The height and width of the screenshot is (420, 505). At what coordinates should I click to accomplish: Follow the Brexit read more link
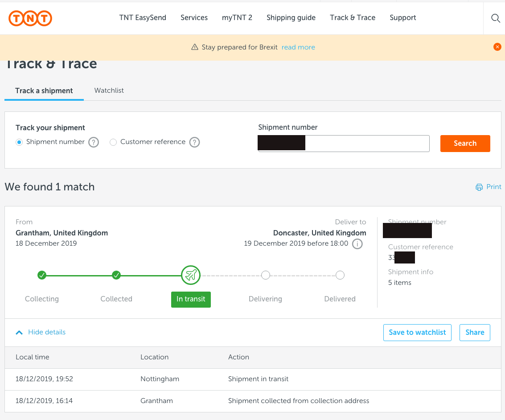click(298, 47)
